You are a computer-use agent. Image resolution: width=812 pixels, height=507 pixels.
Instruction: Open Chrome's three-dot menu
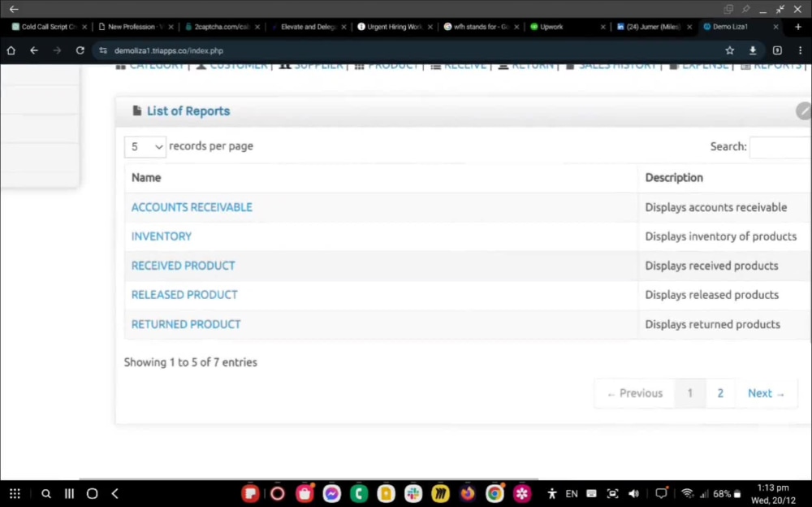[800, 50]
